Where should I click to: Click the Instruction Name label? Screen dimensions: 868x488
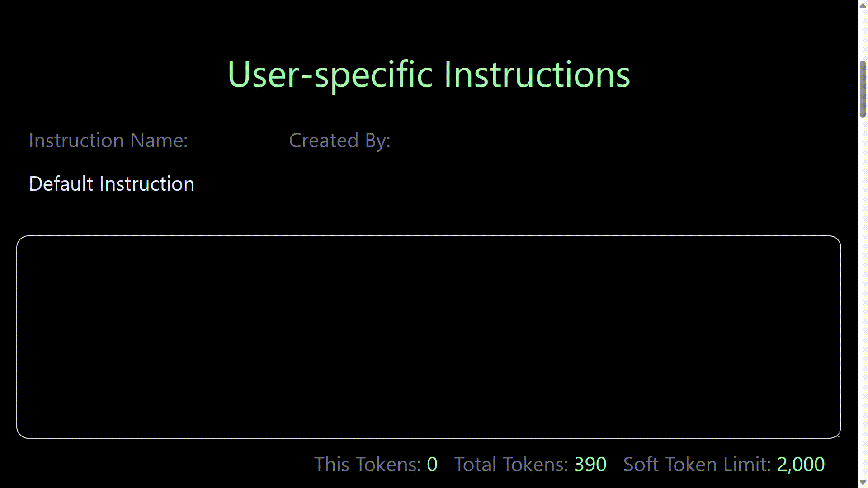point(108,140)
